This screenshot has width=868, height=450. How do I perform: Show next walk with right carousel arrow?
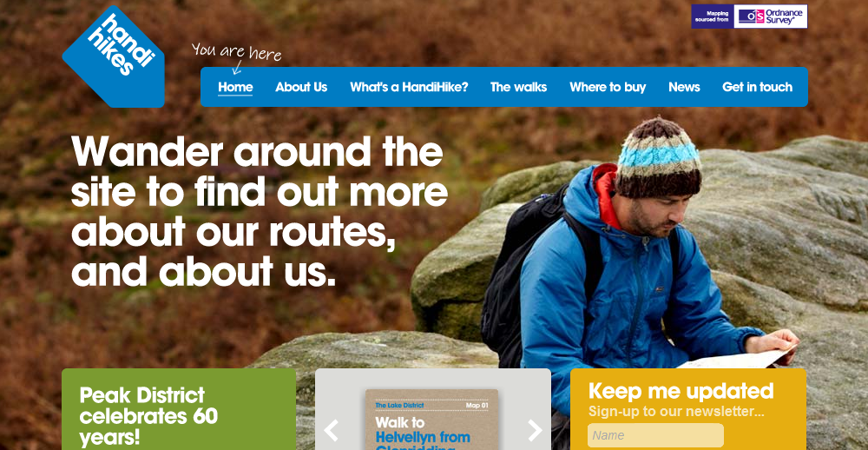(x=535, y=430)
